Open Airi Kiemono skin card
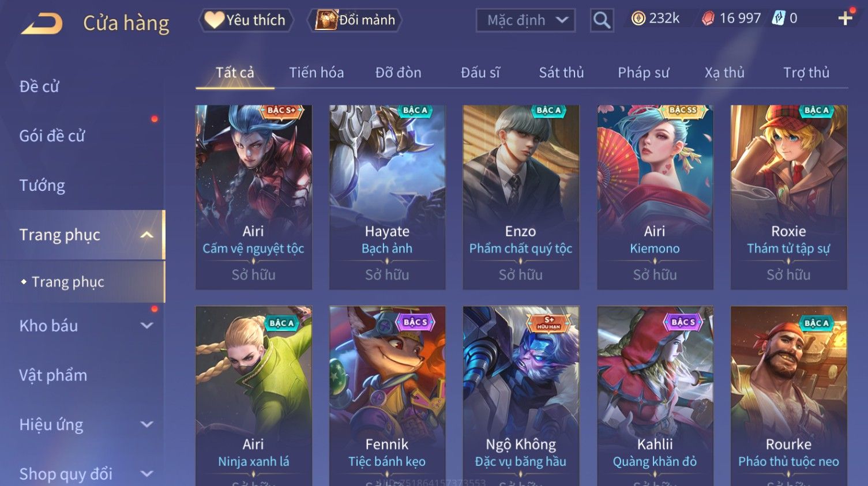Viewport: 868px width, 486px height. pyautogui.click(x=655, y=197)
